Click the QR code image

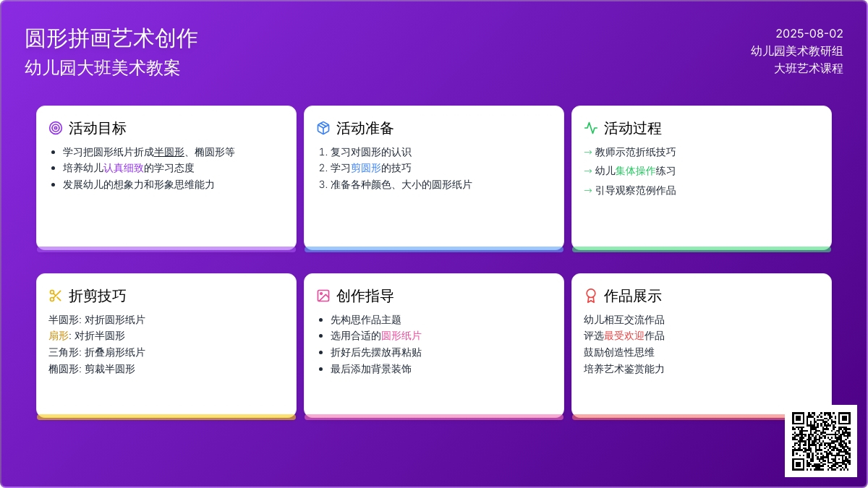pyautogui.click(x=821, y=441)
